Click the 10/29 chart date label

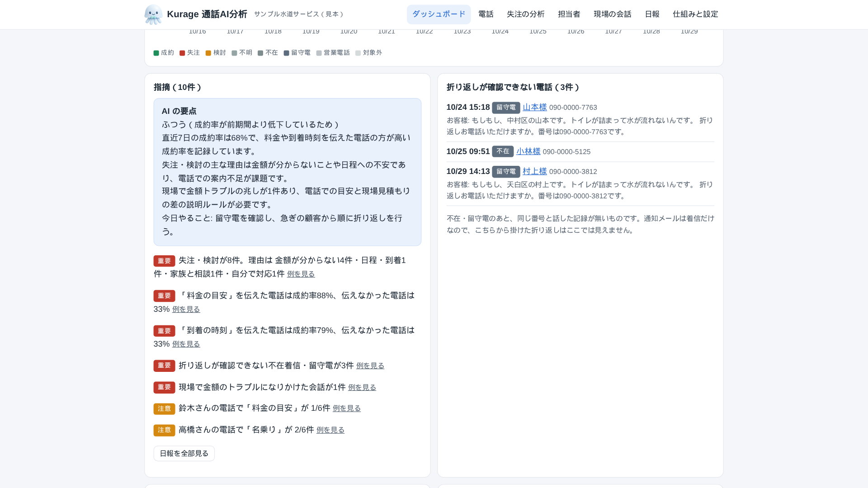coord(689,32)
